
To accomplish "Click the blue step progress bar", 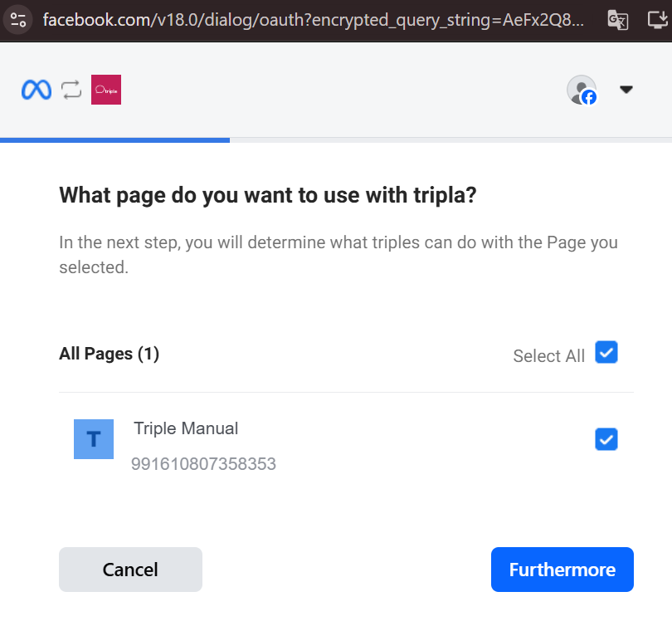I will [x=114, y=139].
